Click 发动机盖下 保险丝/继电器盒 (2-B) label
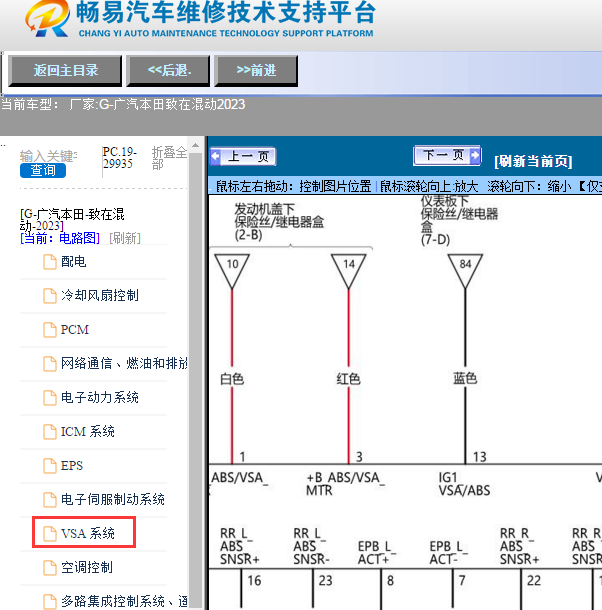The height and width of the screenshot is (610, 602). point(279,222)
